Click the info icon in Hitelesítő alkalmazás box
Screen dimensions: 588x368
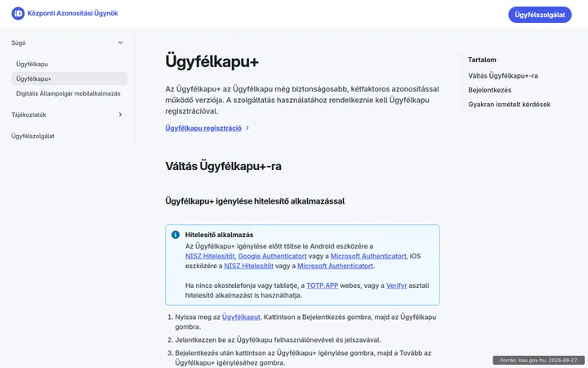tap(176, 235)
